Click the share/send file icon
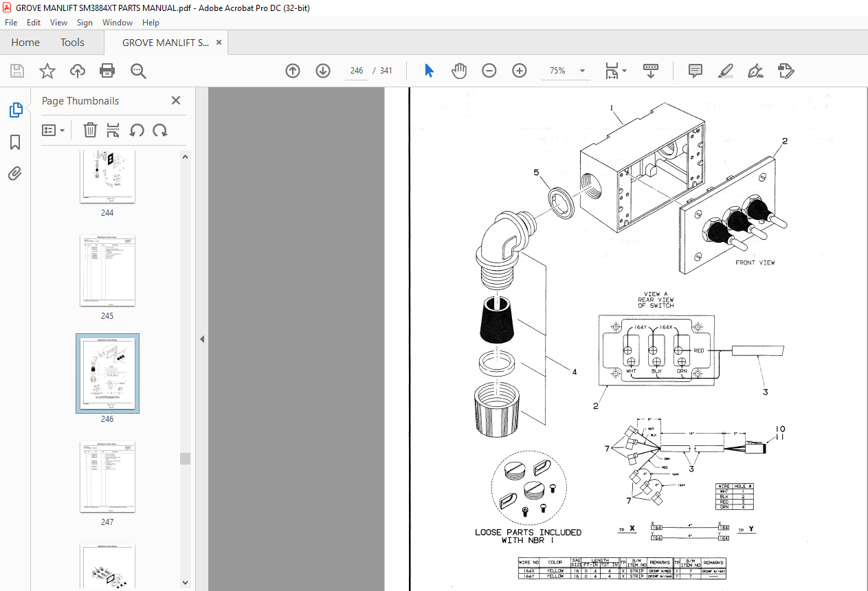Viewport: 868px width, 591px height. point(786,71)
